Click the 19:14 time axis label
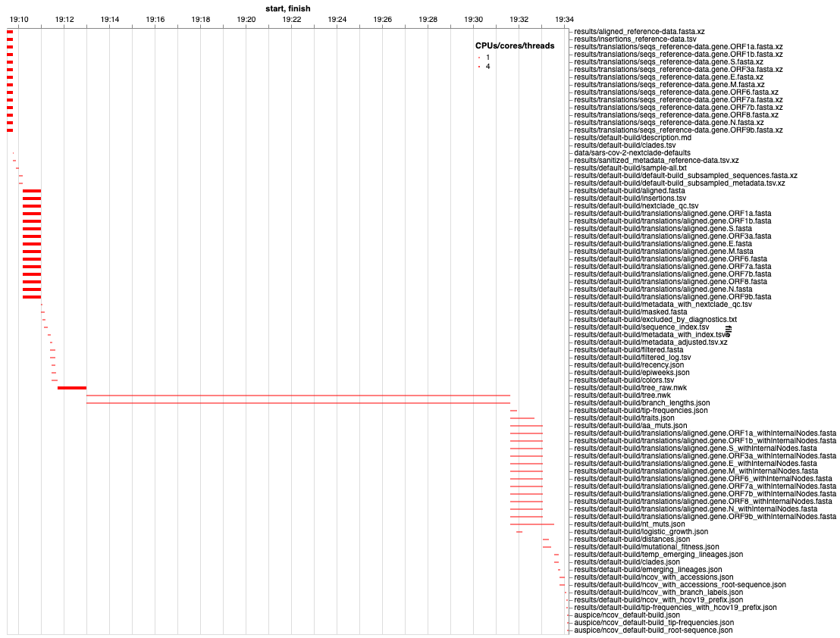Image resolution: width=840 pixels, height=638 pixels. pyautogui.click(x=110, y=19)
